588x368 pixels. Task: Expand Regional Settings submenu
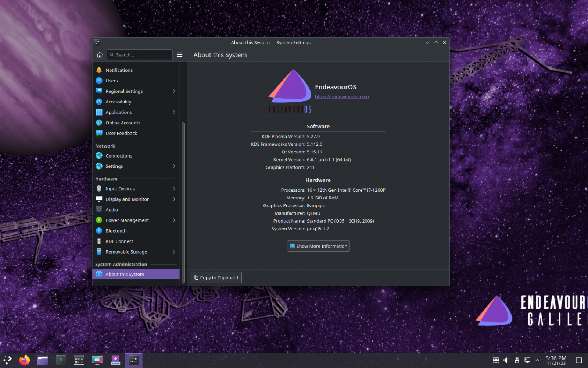[174, 91]
